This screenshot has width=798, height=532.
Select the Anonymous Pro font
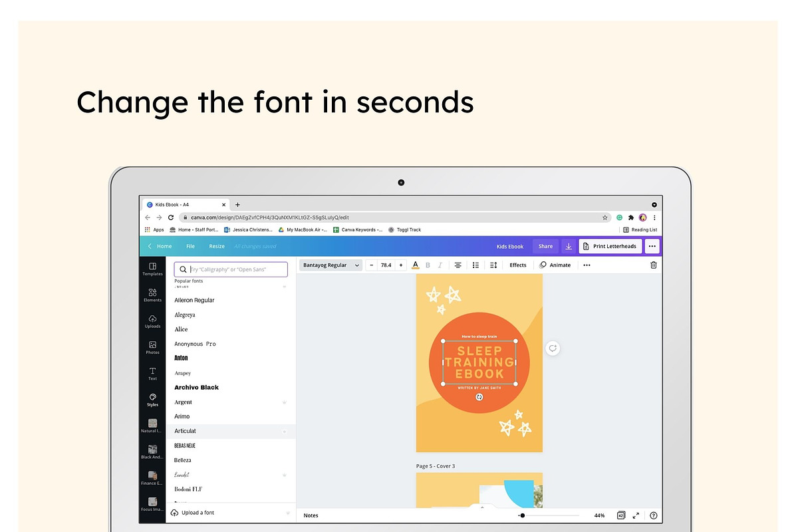point(195,344)
